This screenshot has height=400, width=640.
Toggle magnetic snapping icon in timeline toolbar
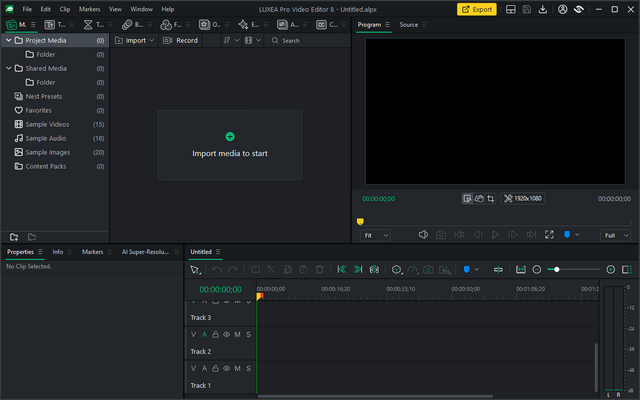click(x=498, y=269)
